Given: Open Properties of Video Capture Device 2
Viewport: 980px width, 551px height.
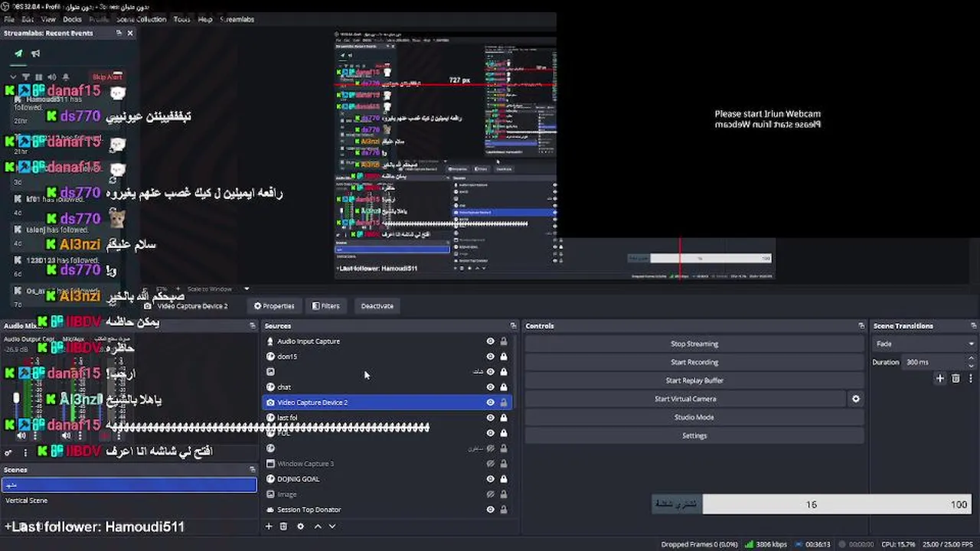Looking at the screenshot, I should click(x=274, y=306).
